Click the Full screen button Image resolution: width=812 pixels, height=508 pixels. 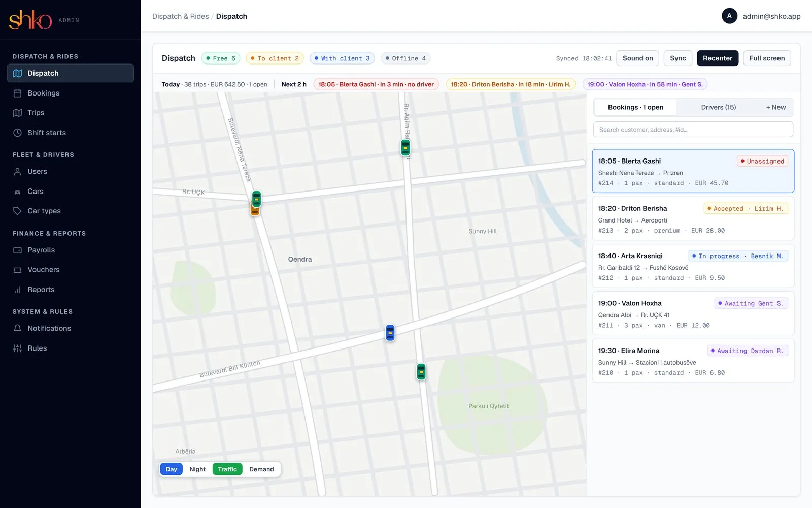tap(767, 58)
